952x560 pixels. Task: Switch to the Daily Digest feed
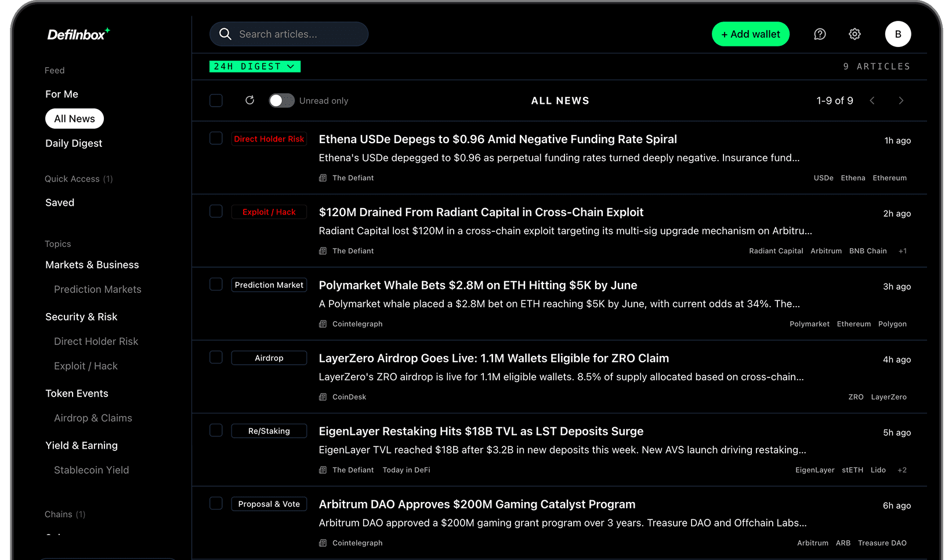tap(73, 143)
